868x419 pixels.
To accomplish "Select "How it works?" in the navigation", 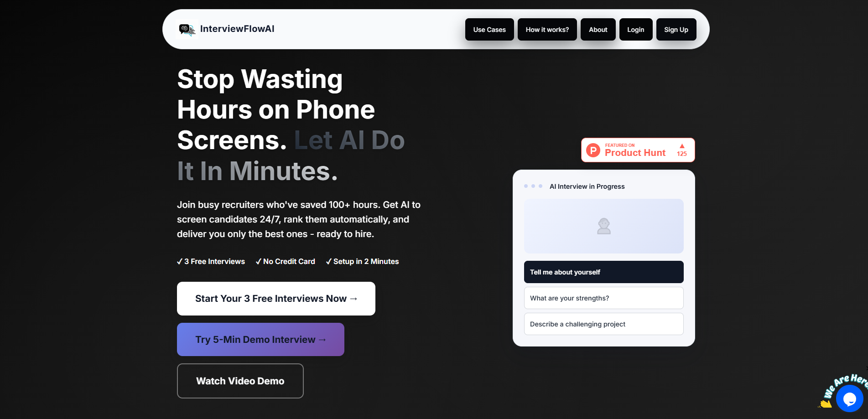I will click(547, 29).
